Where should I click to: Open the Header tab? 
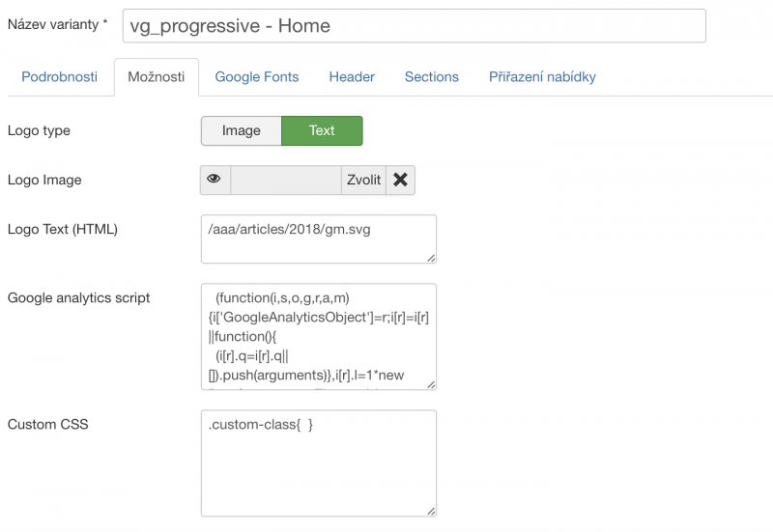tap(352, 76)
